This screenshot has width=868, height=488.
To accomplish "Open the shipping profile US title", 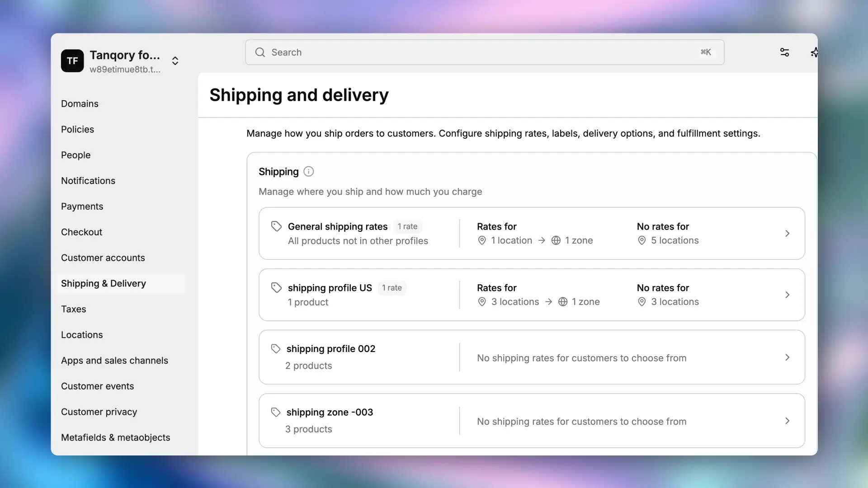I will (x=330, y=288).
